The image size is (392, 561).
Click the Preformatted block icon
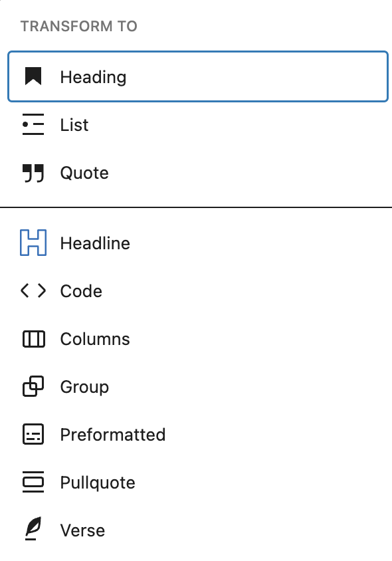point(32,434)
